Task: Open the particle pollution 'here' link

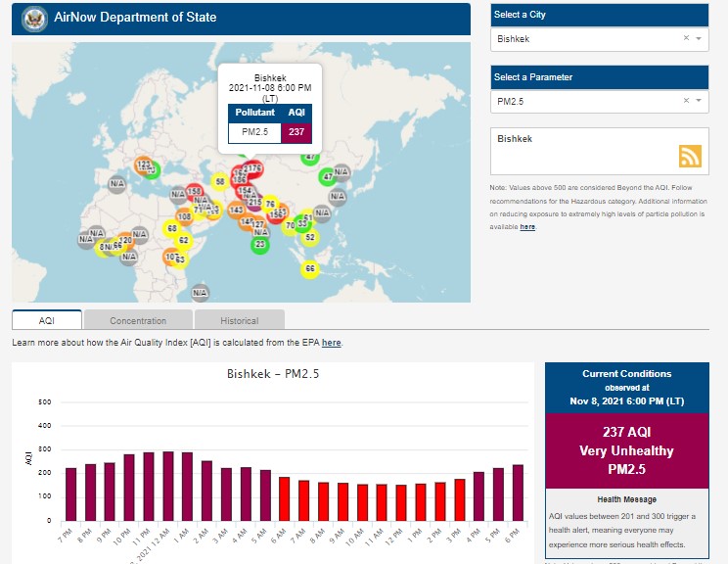Action: (527, 226)
